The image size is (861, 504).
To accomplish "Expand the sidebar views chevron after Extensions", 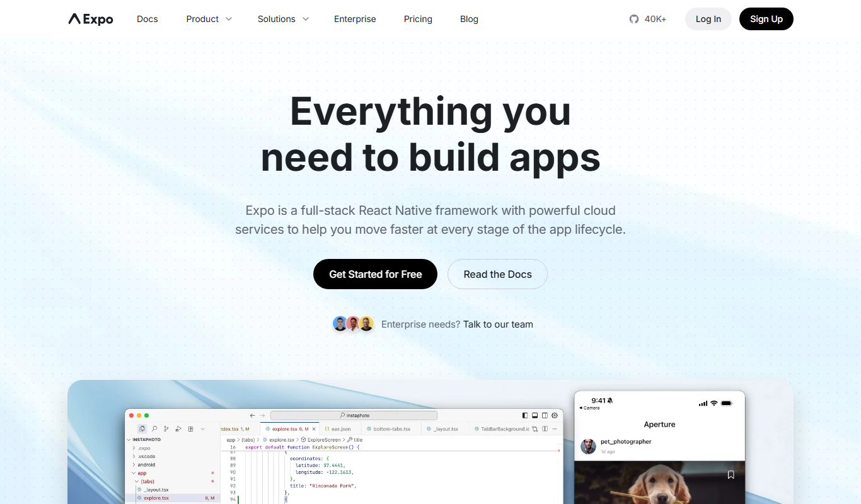I will click(202, 429).
